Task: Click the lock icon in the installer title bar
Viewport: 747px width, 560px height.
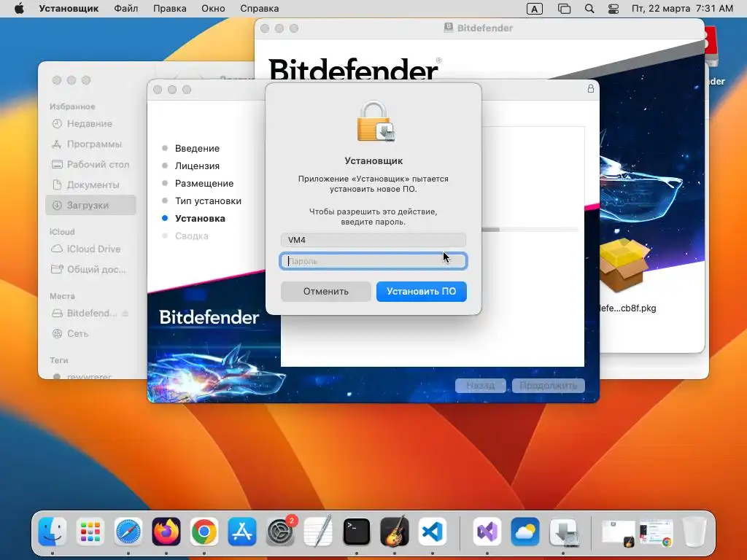Action: pos(591,88)
